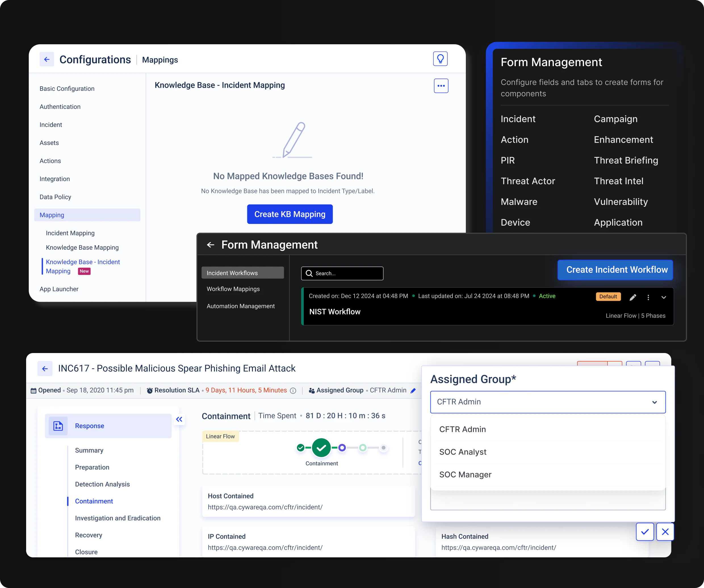Click the Create Incident Workflow button
Image resolution: width=704 pixels, height=588 pixels.
pyautogui.click(x=615, y=270)
